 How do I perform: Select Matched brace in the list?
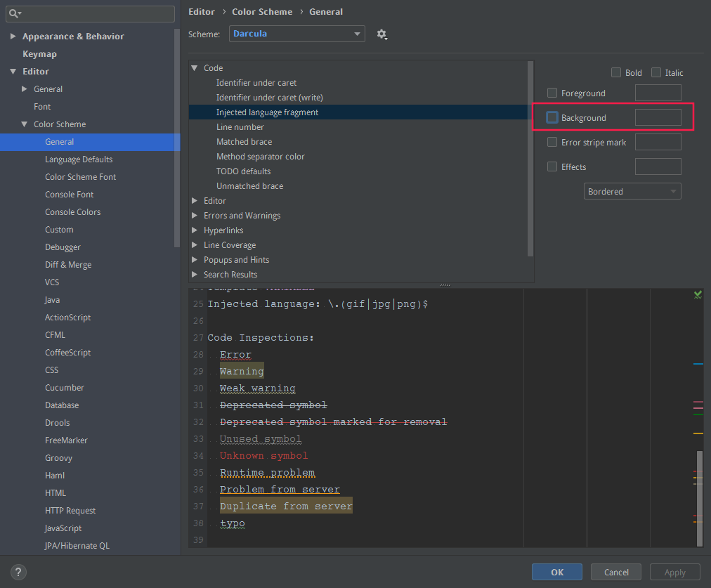244,142
